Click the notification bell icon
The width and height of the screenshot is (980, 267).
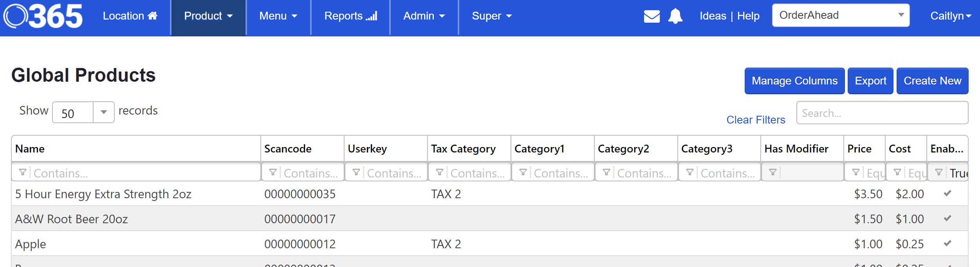pos(675,16)
